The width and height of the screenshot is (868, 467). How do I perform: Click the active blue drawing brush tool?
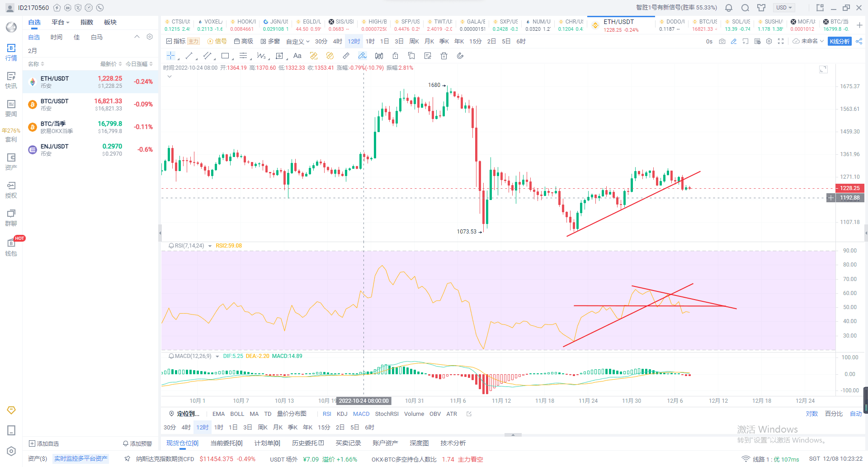(362, 56)
